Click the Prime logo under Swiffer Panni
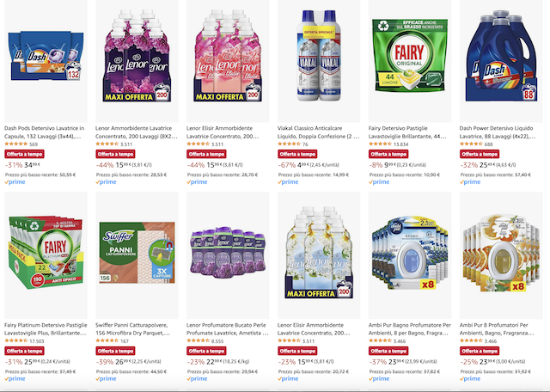Image resolution: width=550 pixels, height=392 pixels. [x=106, y=378]
